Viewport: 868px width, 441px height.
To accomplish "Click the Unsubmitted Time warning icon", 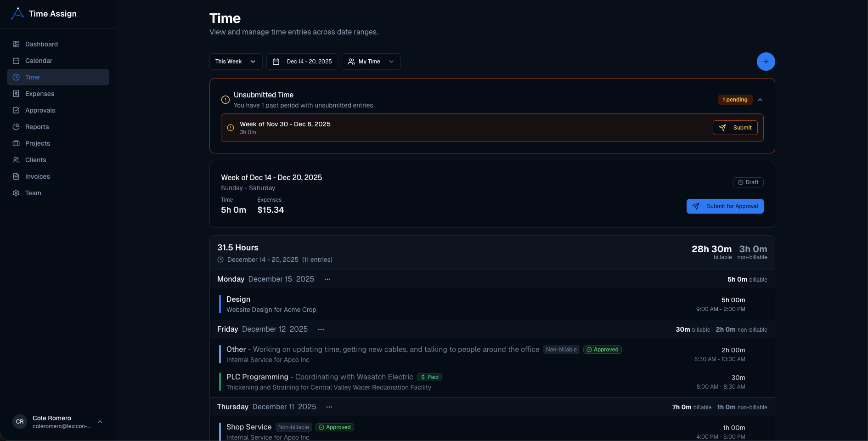I will click(225, 100).
